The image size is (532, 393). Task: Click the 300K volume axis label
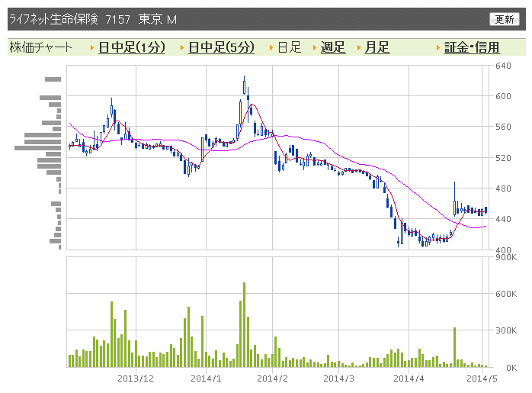(506, 330)
